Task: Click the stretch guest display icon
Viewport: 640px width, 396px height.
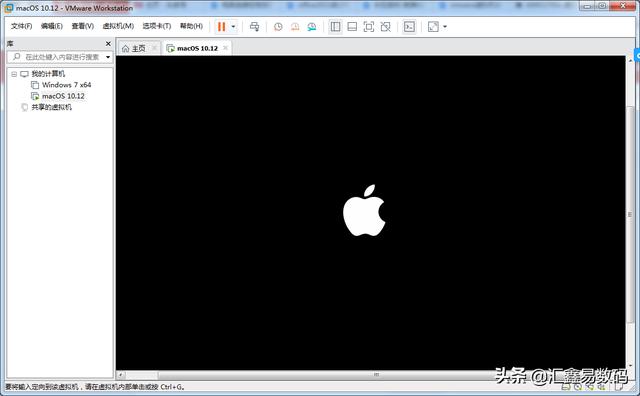Action: coord(433,27)
